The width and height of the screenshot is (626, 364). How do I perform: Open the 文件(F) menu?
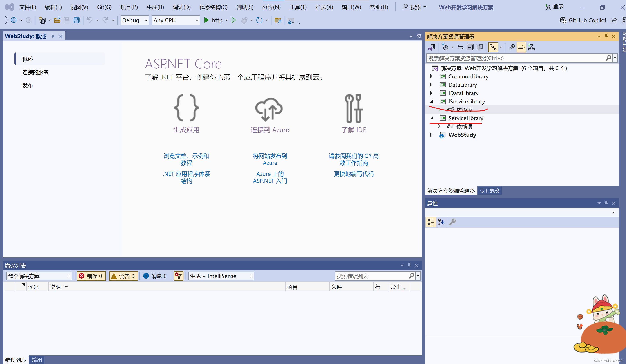(x=28, y=7)
